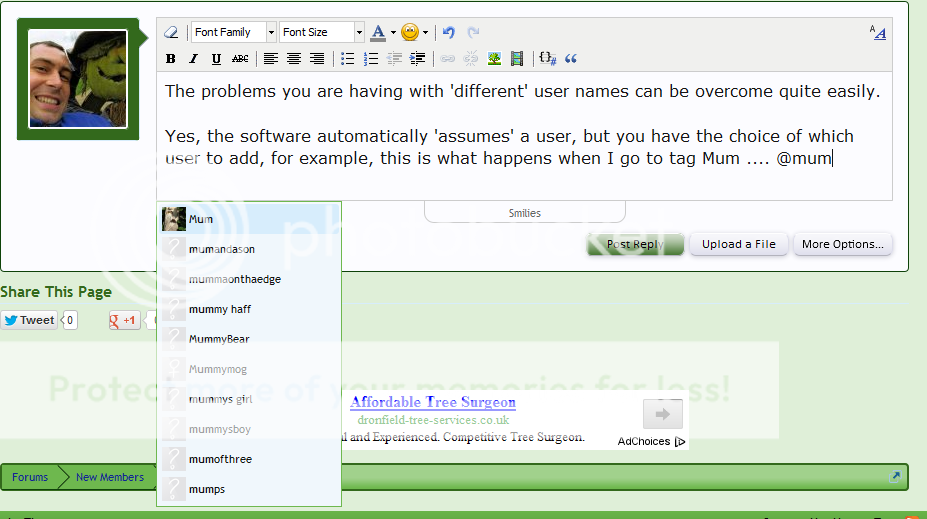
Task: Select 'Mum' from the user suggestions
Action: (201, 219)
